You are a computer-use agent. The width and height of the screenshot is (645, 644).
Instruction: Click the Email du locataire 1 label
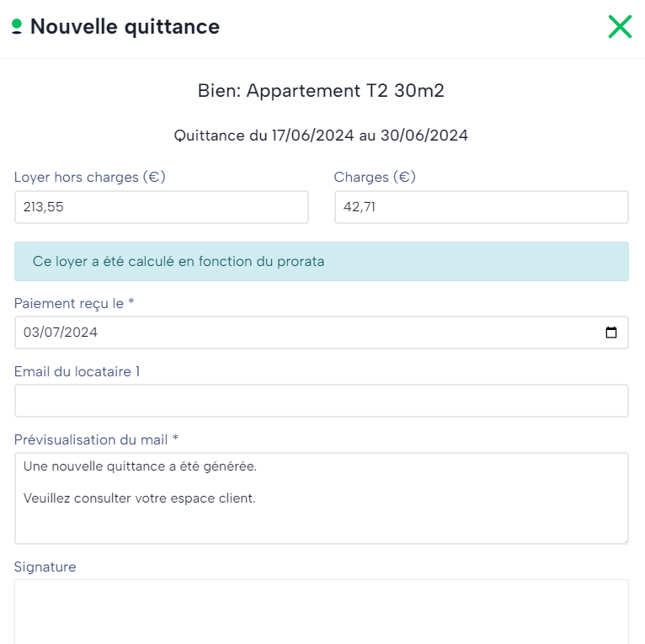tap(77, 371)
